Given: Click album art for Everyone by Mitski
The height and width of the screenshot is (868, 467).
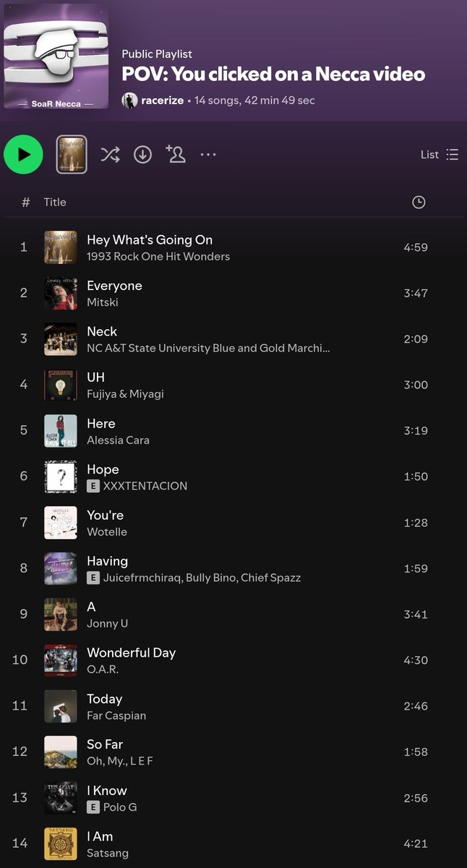Looking at the screenshot, I should (x=61, y=293).
